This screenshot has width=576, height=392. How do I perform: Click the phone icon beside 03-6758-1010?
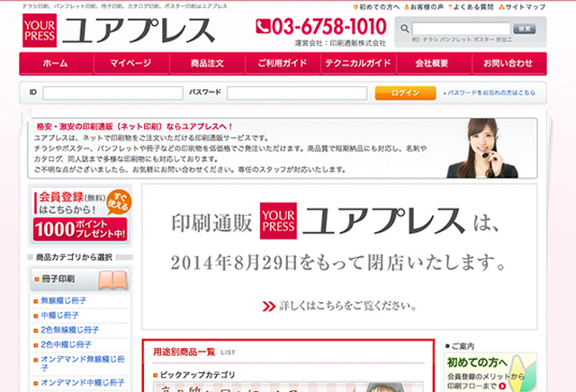click(263, 26)
